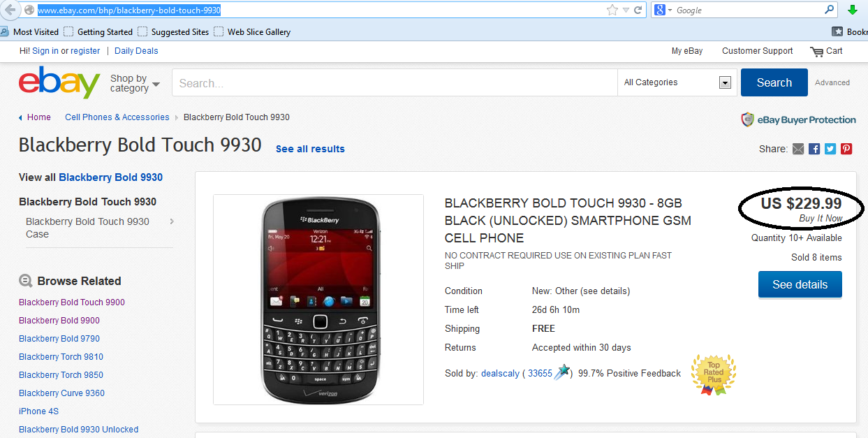The height and width of the screenshot is (438, 868).
Task: Click the blue Search button
Action: (774, 82)
